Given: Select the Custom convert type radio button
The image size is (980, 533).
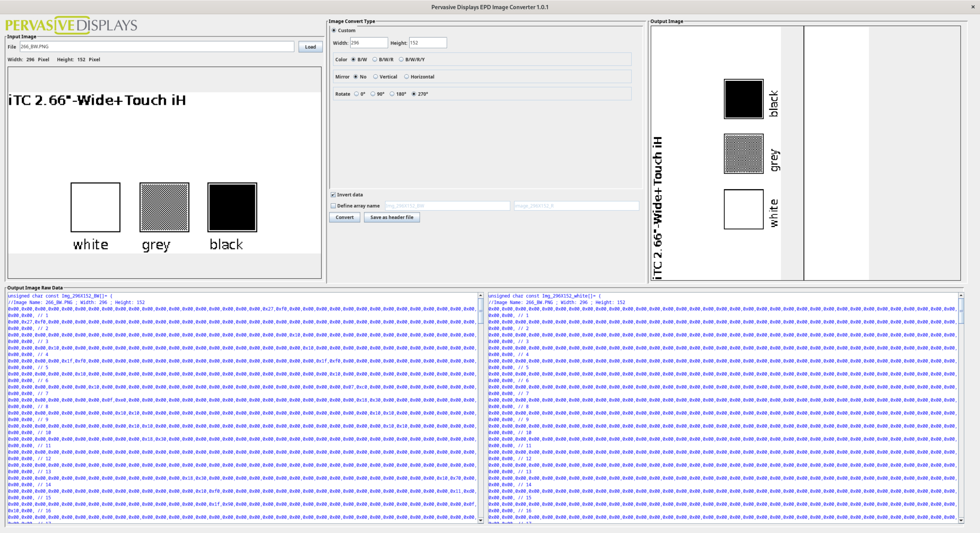Looking at the screenshot, I should click(334, 30).
